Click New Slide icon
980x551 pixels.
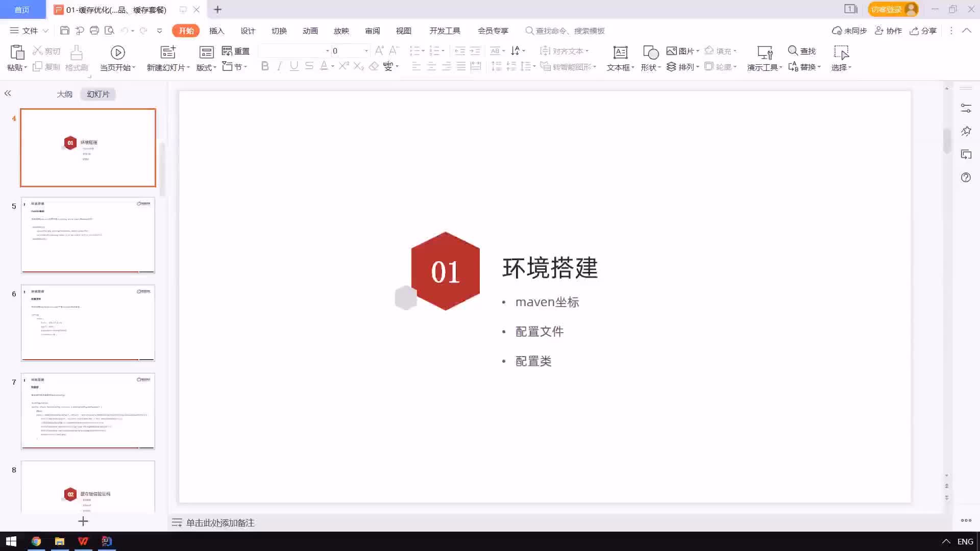168,52
